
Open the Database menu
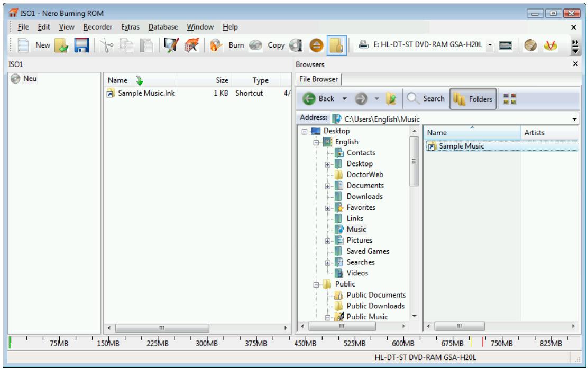tap(163, 27)
